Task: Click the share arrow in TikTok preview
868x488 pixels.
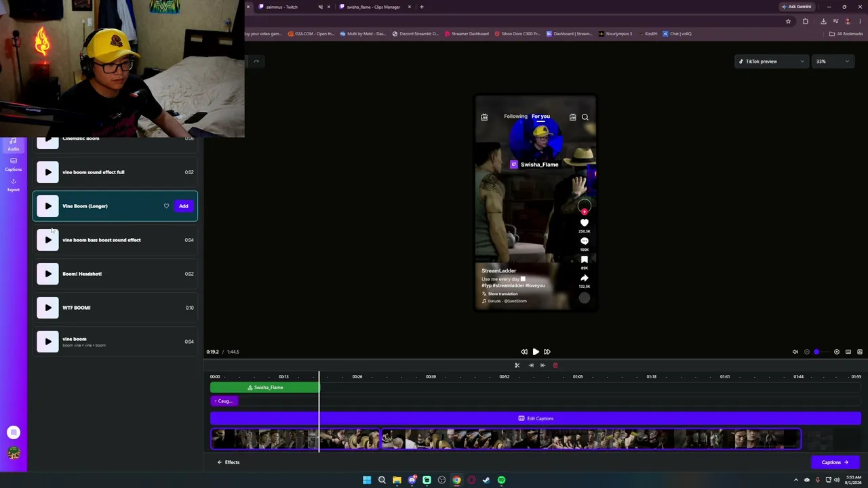Action: click(585, 278)
